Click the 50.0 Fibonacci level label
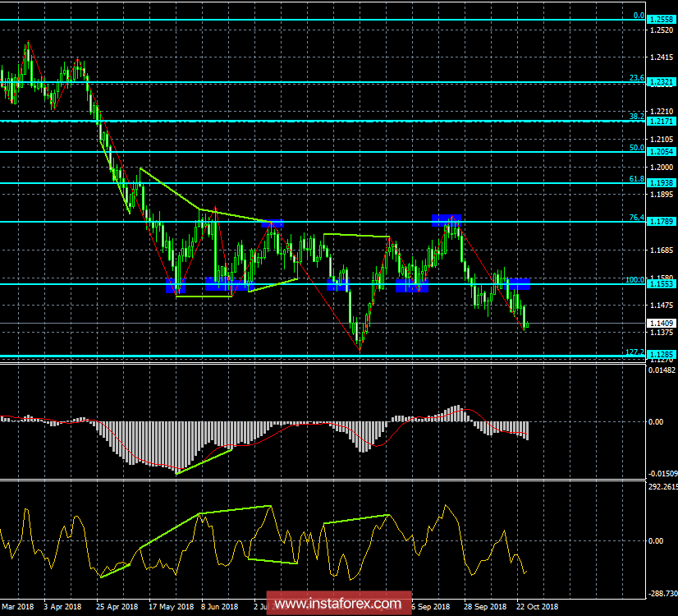Image resolution: width=678 pixels, height=616 pixels. click(x=635, y=148)
